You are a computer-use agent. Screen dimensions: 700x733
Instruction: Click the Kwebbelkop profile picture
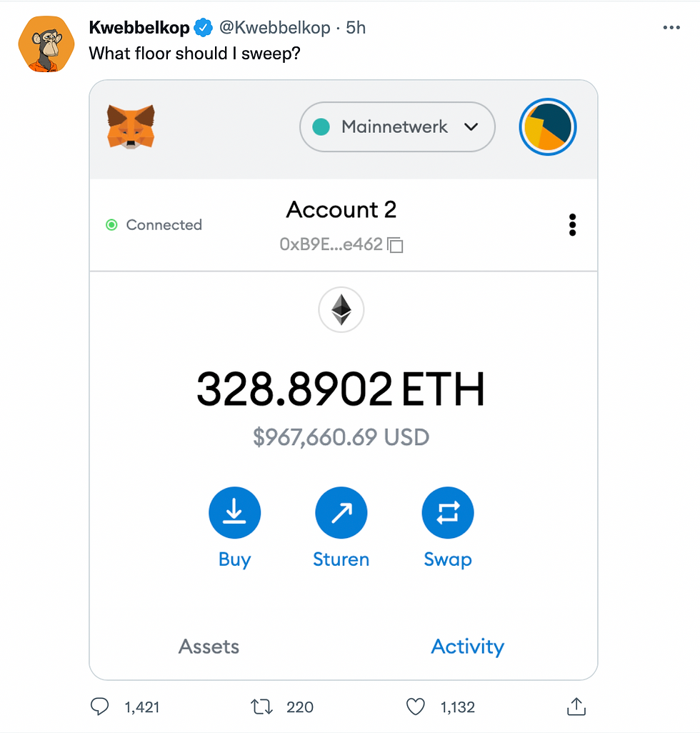[46, 44]
